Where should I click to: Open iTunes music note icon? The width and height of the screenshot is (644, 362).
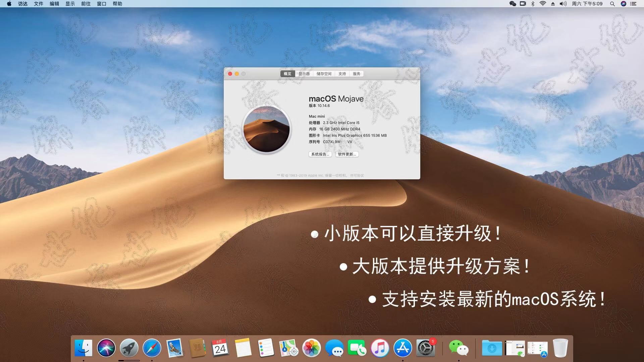[x=380, y=348]
